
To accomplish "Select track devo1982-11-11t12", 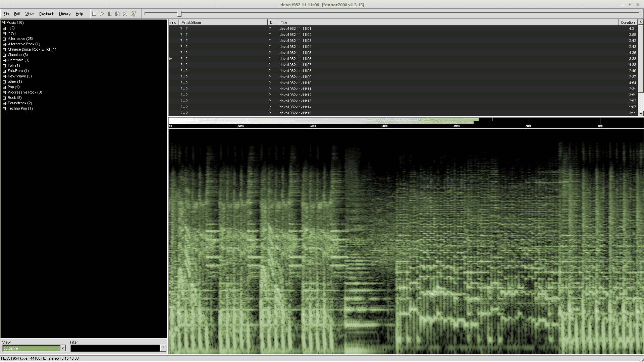I will click(x=403, y=95).
